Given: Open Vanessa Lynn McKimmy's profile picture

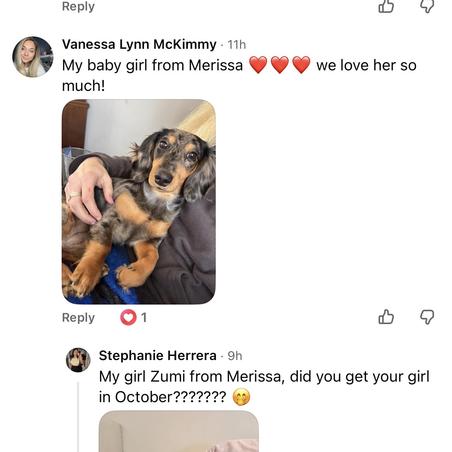Looking at the screenshot, I should [x=33, y=57].
